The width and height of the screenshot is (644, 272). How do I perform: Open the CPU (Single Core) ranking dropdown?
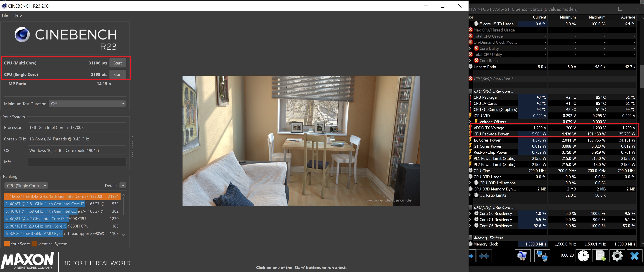coord(26,186)
